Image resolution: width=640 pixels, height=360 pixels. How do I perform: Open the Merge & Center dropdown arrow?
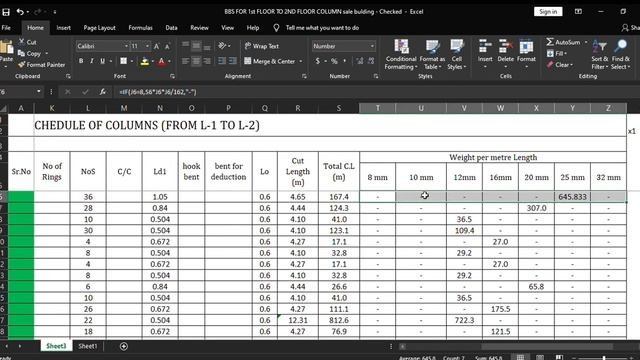coord(301,61)
